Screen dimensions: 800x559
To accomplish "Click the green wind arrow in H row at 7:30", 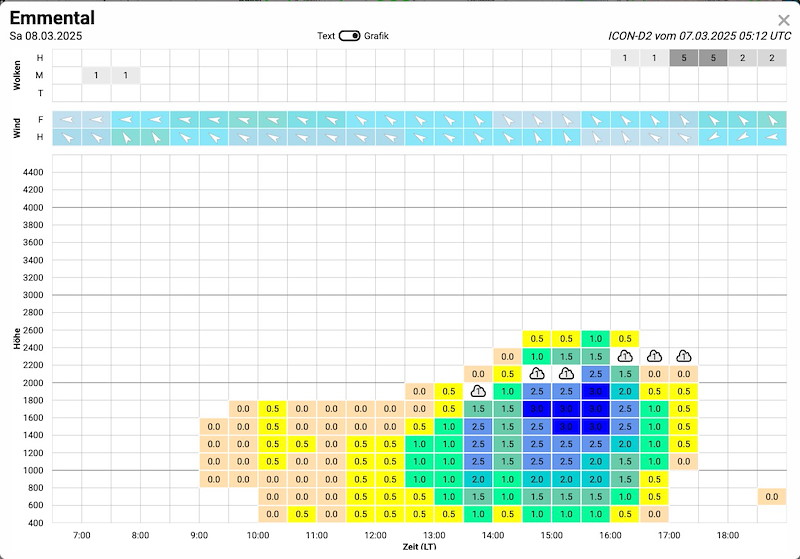I will (126, 137).
